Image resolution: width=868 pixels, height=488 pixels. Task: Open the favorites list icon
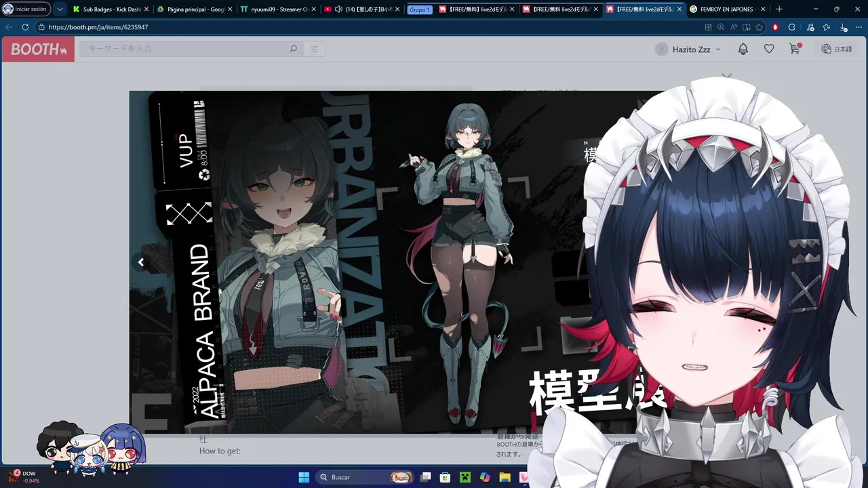pos(826,27)
